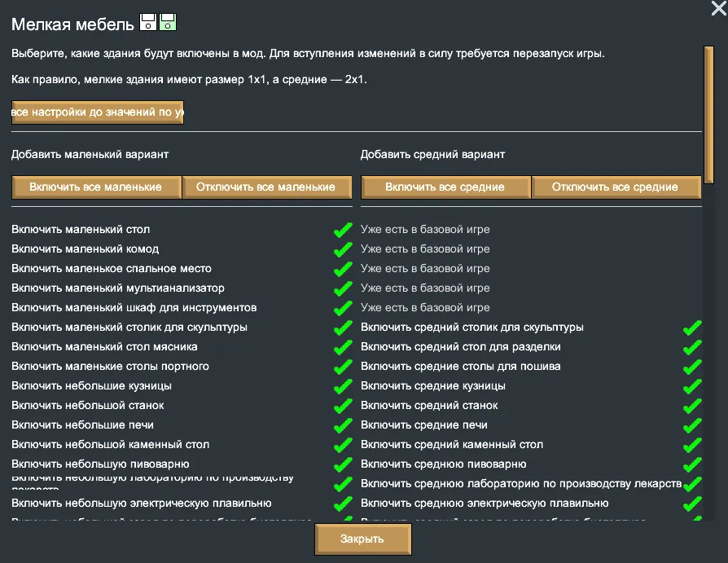Click the white floppy disk icon
The height and width of the screenshot is (563, 728).
(148, 22)
